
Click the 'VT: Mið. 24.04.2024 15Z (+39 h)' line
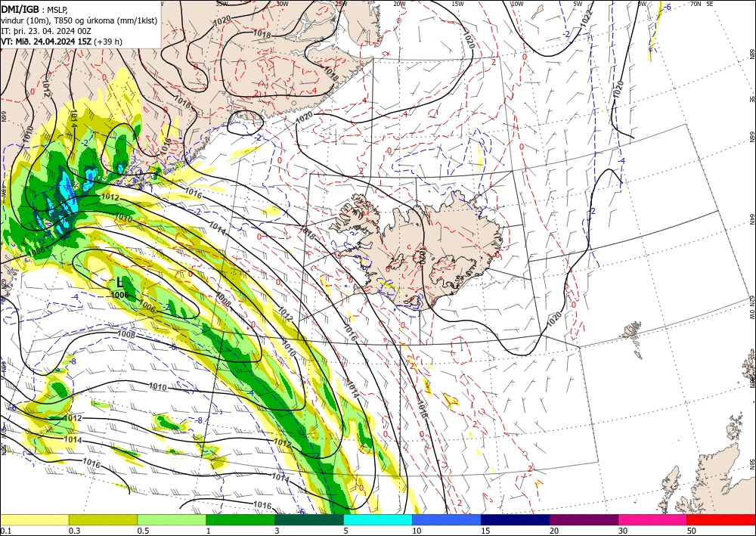62,42
